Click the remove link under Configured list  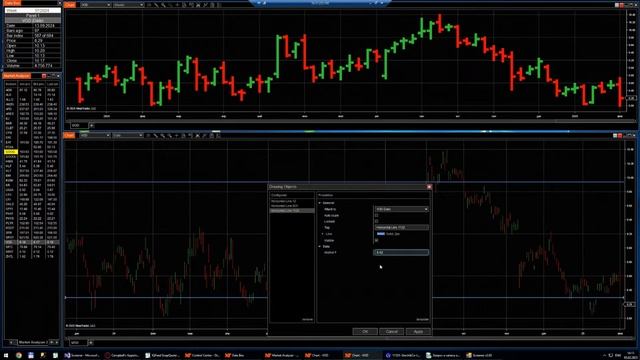(x=307, y=319)
